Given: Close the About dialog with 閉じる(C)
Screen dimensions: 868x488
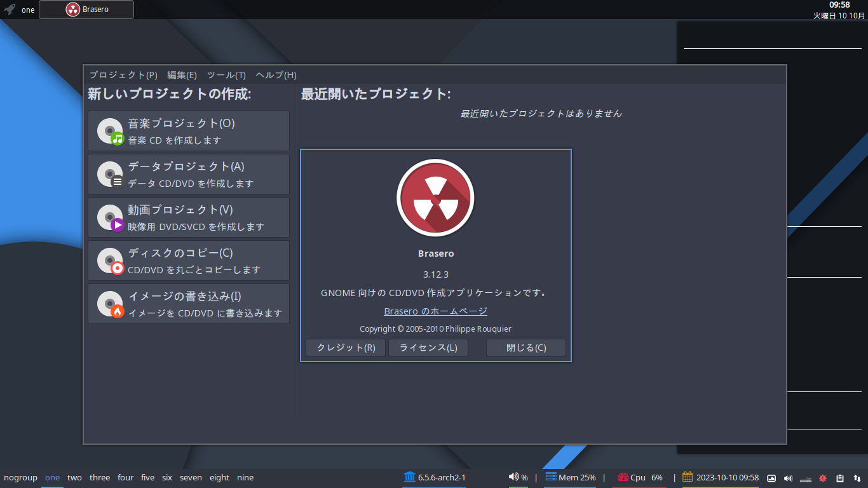Looking at the screenshot, I should (526, 348).
